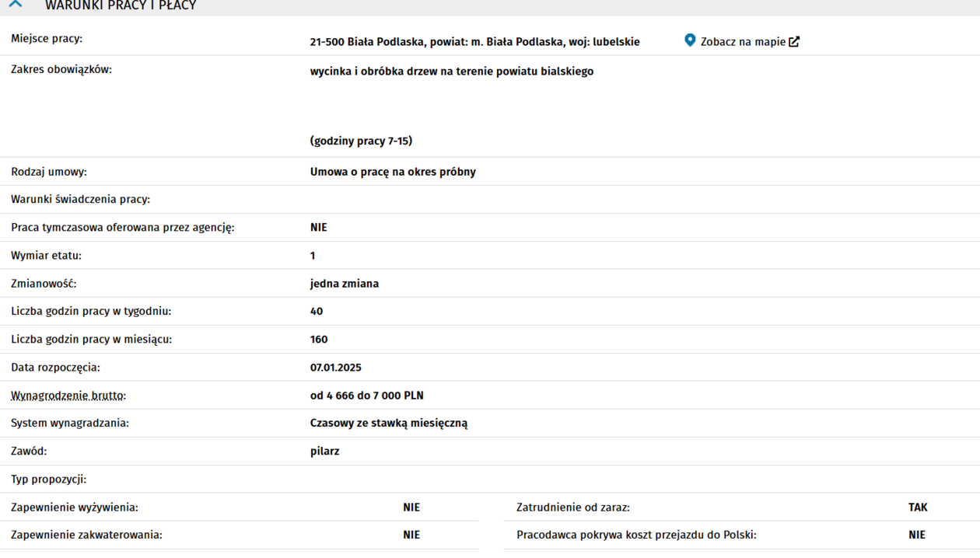Viewport: 980px width, 558px height.
Task: Click the start date "07.01.2025"
Action: [335, 368]
